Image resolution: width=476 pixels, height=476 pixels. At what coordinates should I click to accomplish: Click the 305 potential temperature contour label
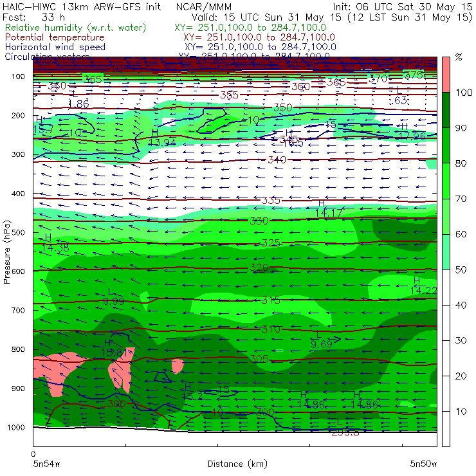(x=259, y=359)
